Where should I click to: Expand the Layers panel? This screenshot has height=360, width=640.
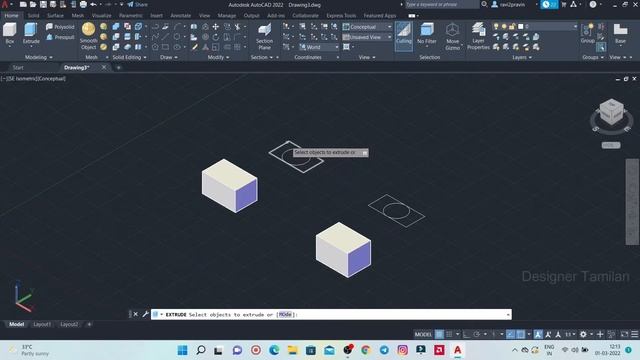522,58
